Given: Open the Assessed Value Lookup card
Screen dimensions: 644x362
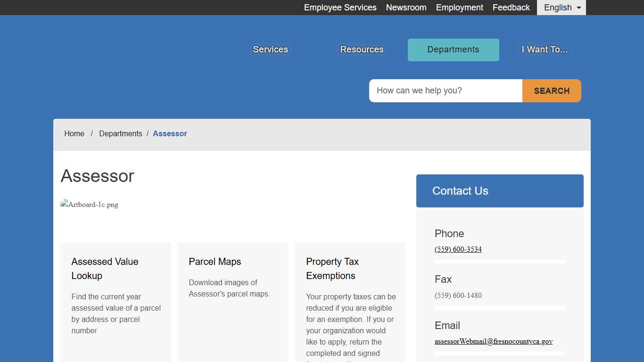Looking at the screenshot, I should (x=105, y=268).
